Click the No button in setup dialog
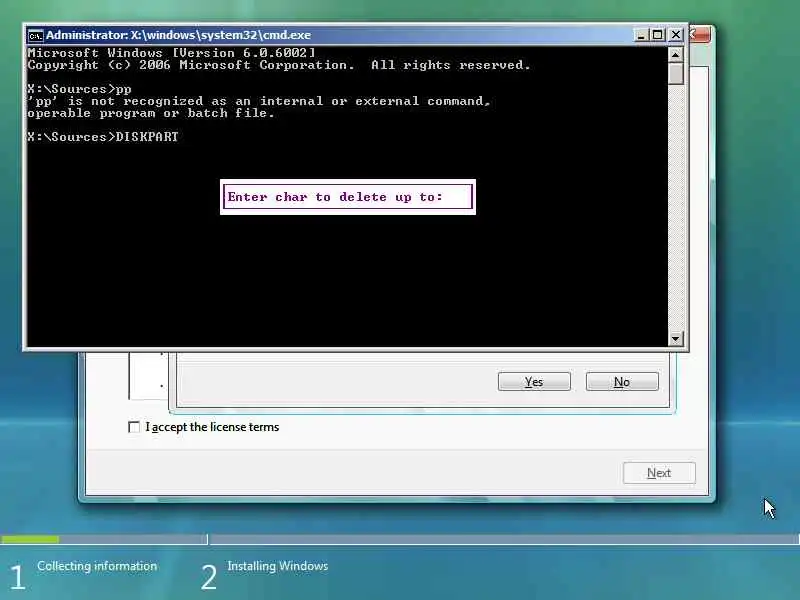The width and height of the screenshot is (800, 600). [622, 382]
